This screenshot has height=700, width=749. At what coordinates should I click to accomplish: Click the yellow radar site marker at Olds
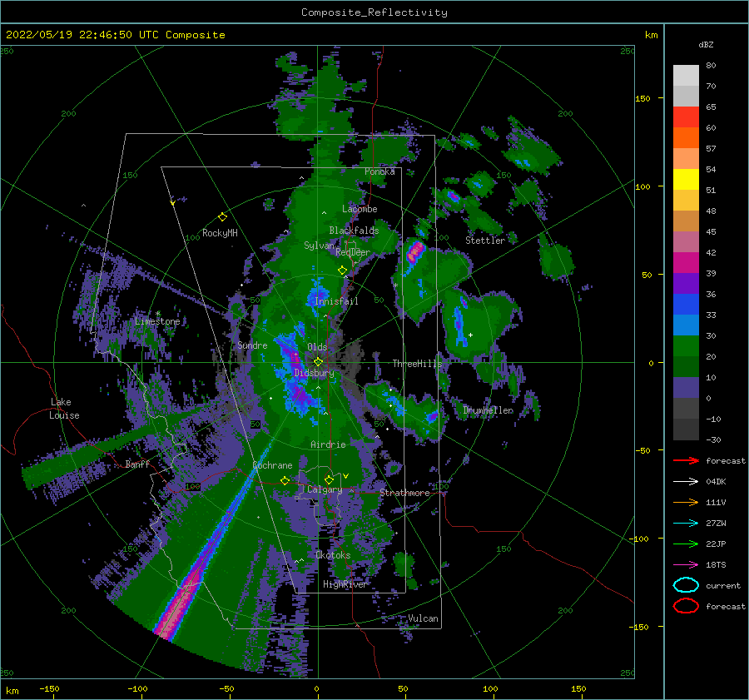(x=318, y=362)
